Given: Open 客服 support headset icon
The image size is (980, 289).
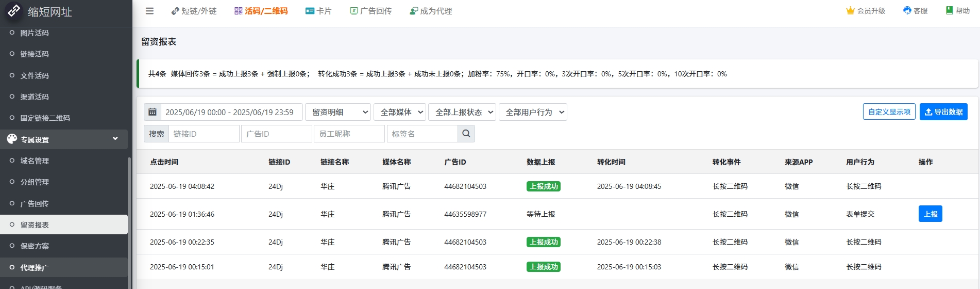Looking at the screenshot, I should click(x=907, y=11).
